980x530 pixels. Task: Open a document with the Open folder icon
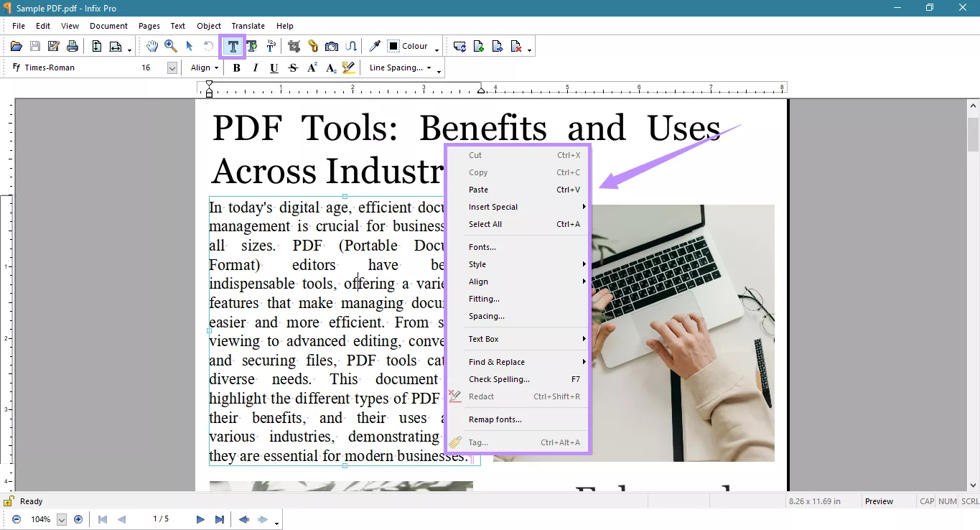[x=16, y=46]
